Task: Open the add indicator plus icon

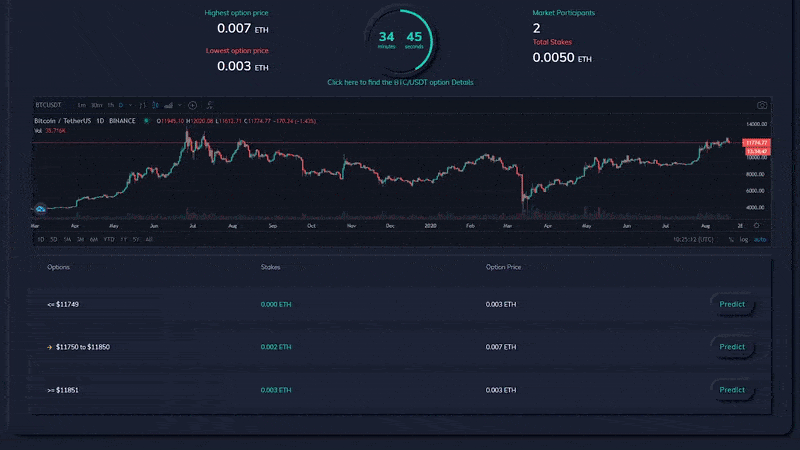Action: click(x=192, y=105)
